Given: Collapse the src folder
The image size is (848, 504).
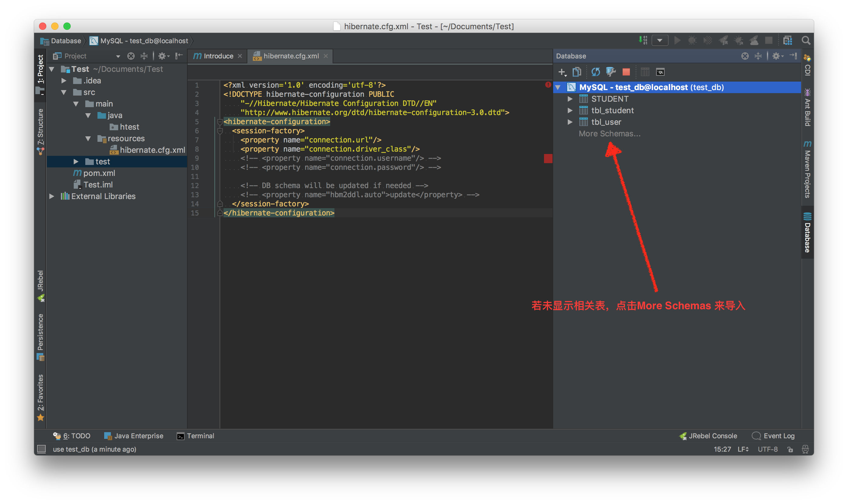Looking at the screenshot, I should pyautogui.click(x=64, y=93).
